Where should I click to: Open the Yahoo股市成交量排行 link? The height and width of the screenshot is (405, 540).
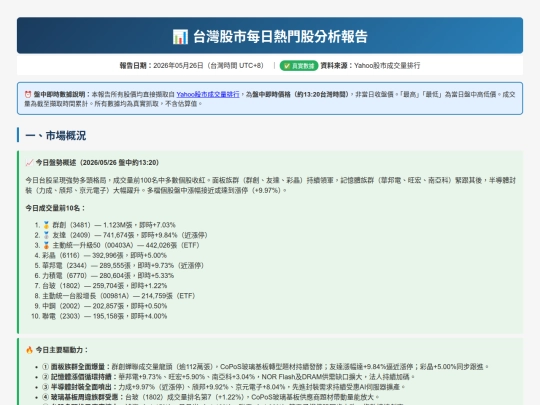click(208, 94)
